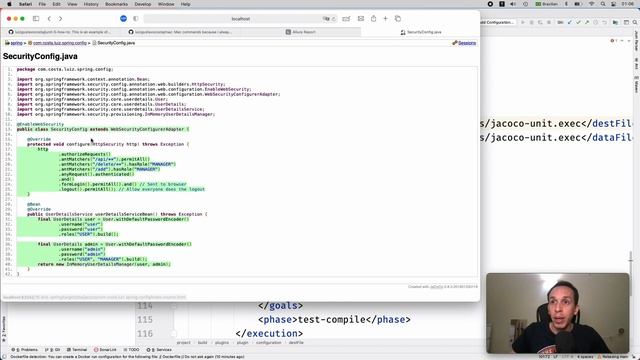Open the Add Configuration dropdown in IDE
Viewport: 640px width, 360px height.
point(498,22)
